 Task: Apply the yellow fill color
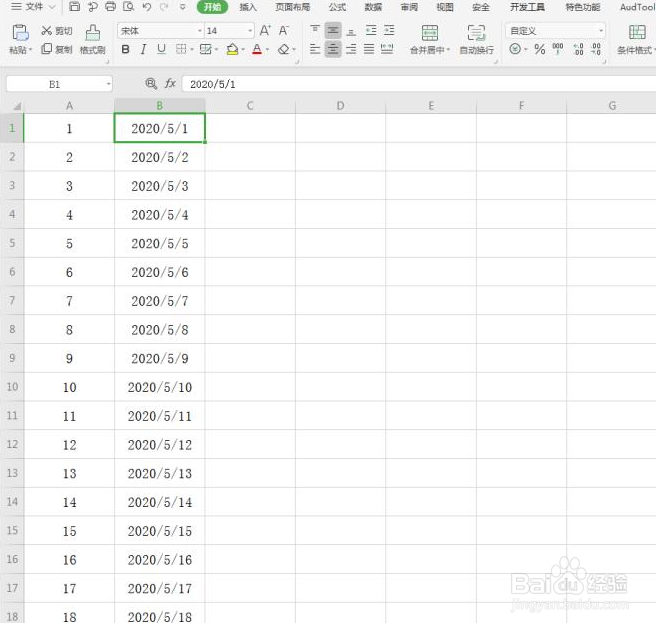(x=232, y=50)
